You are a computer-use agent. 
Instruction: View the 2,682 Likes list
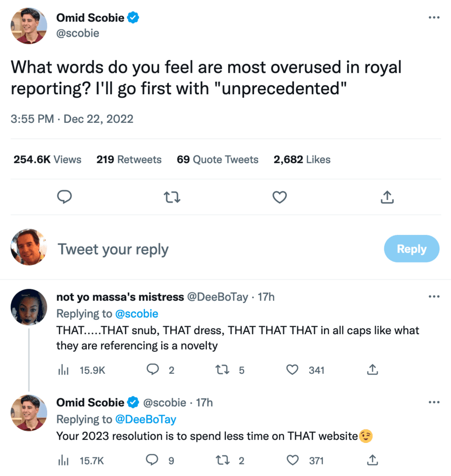click(302, 159)
